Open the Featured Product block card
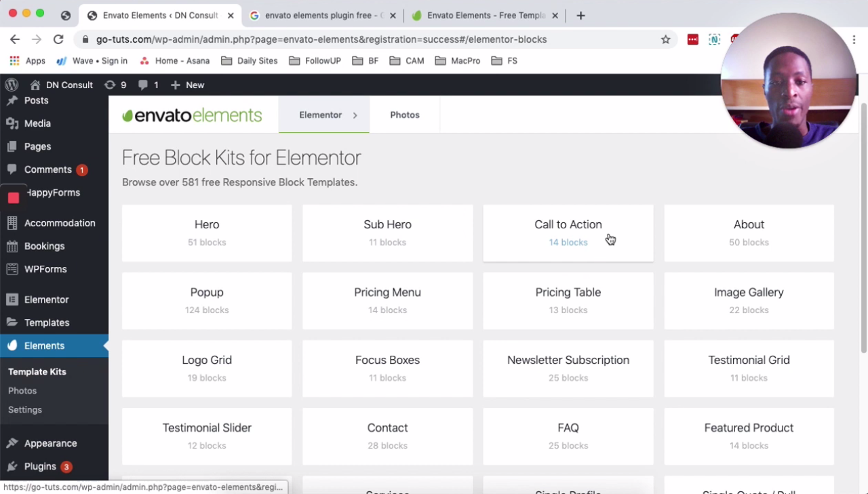Screen dimensions: 868x494 (749, 436)
